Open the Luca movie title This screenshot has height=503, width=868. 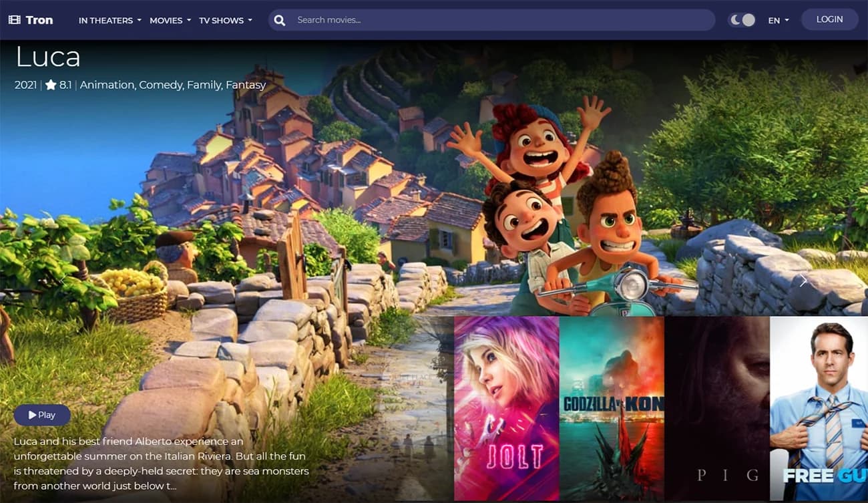click(x=48, y=57)
